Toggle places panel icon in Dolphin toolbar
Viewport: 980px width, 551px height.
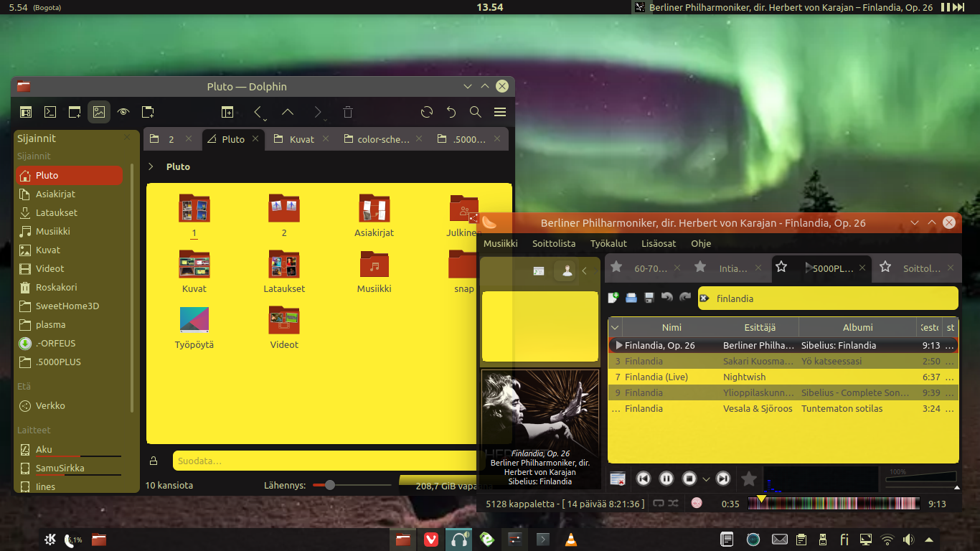(x=26, y=112)
